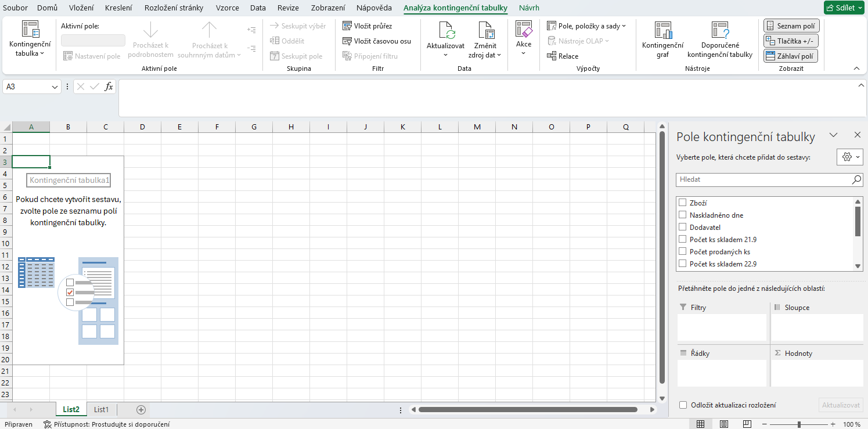The image size is (868, 429).
Task: Enable the Dodavatel field
Action: click(682, 227)
